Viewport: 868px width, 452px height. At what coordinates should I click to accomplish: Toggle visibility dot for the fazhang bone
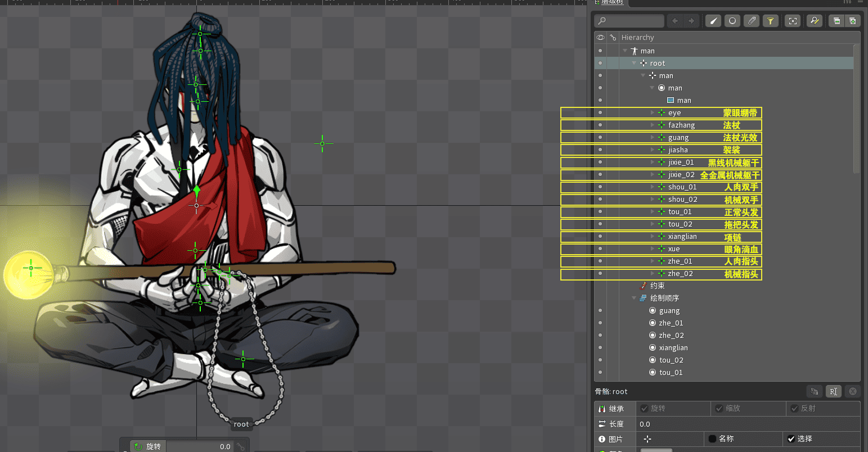click(600, 125)
